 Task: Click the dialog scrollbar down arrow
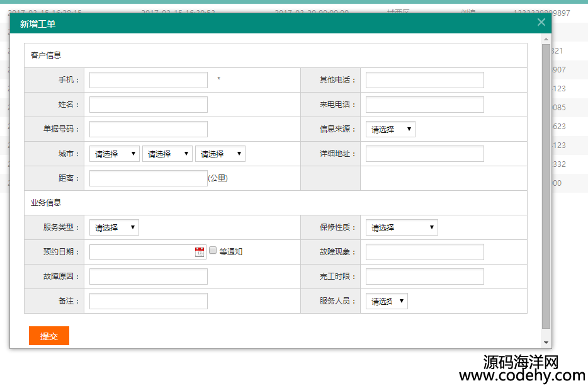tap(546, 342)
